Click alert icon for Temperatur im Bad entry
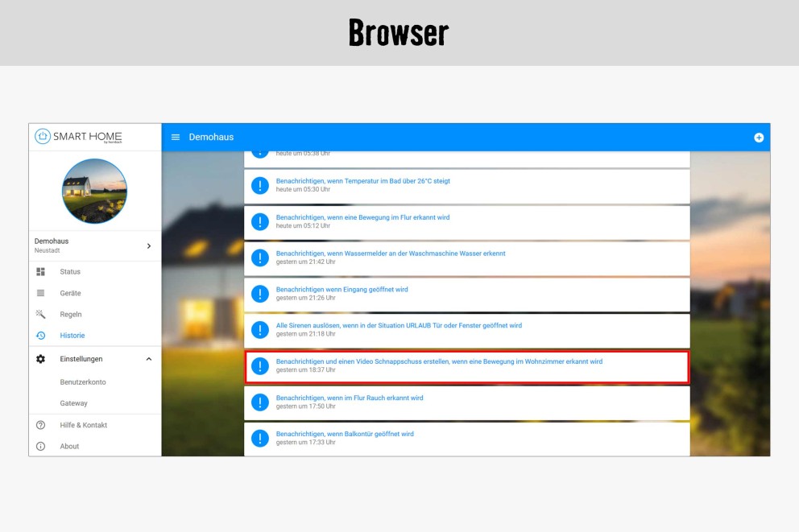This screenshot has width=799, height=532. [x=260, y=185]
